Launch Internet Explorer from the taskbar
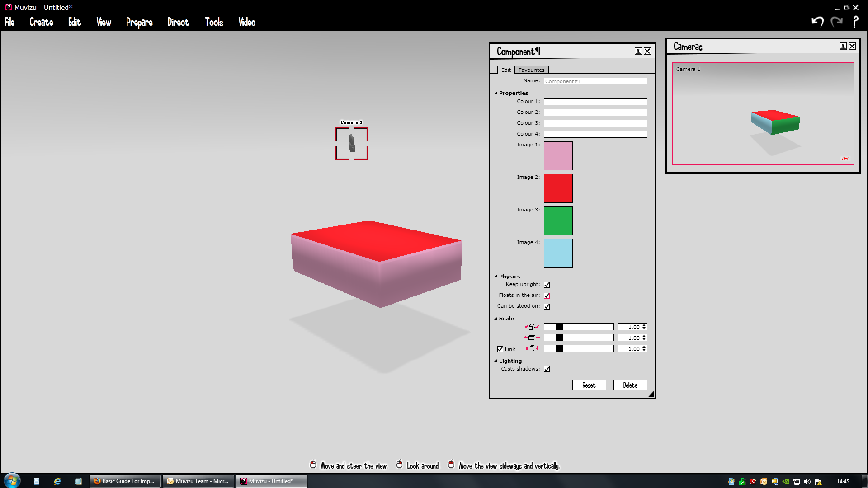 click(57, 481)
